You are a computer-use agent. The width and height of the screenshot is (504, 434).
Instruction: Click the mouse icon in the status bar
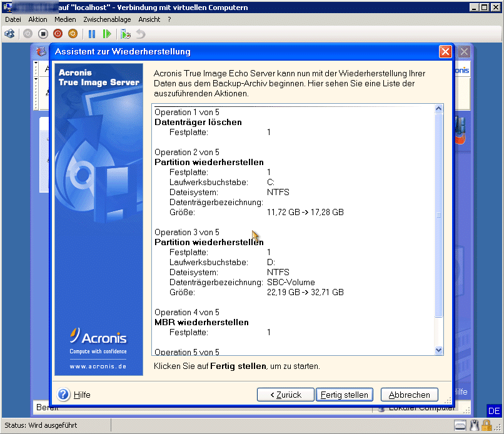click(474, 426)
